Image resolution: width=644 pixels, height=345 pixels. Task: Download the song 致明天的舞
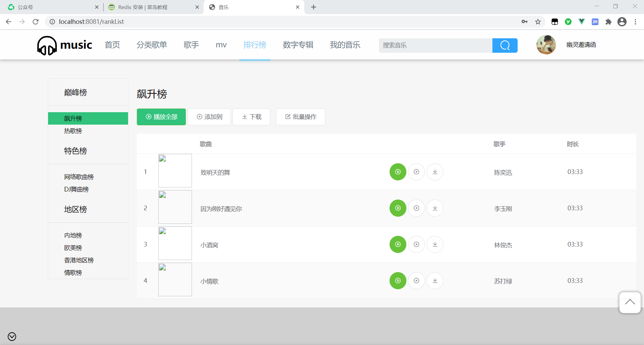pos(435,172)
